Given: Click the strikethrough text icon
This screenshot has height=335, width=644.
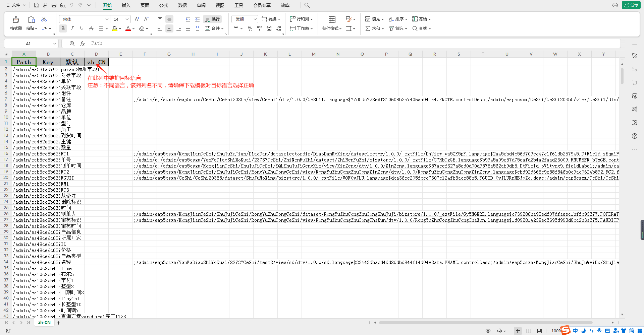Looking at the screenshot, I should tap(91, 28).
